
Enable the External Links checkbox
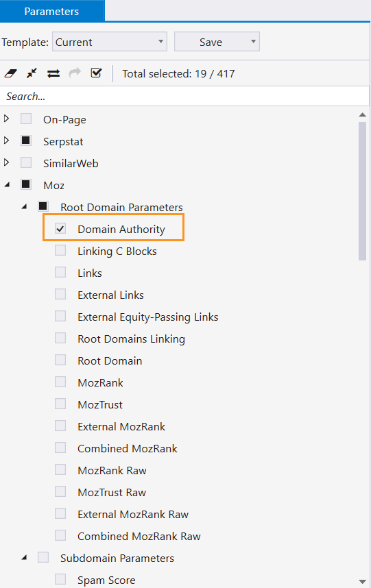click(x=60, y=294)
